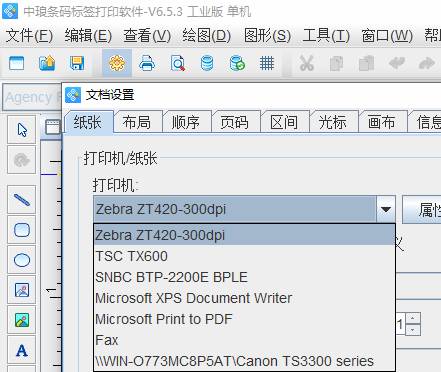Toggle the grid display icon

pyautogui.click(x=267, y=63)
